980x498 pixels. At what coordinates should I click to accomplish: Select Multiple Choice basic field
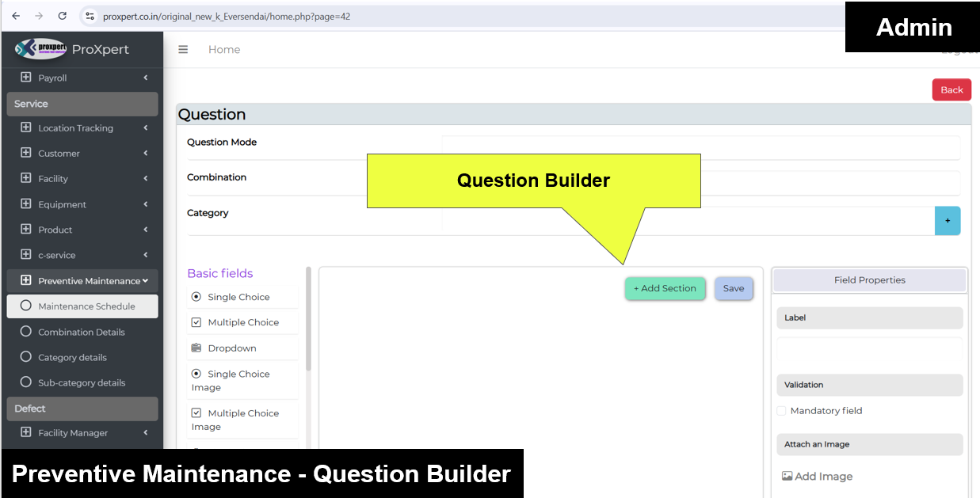(242, 322)
